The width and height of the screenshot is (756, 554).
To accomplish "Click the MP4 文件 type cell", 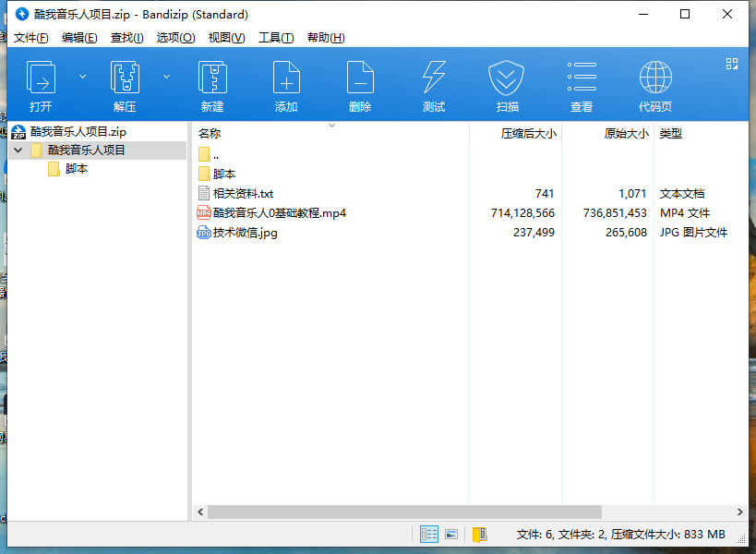I will [x=685, y=213].
